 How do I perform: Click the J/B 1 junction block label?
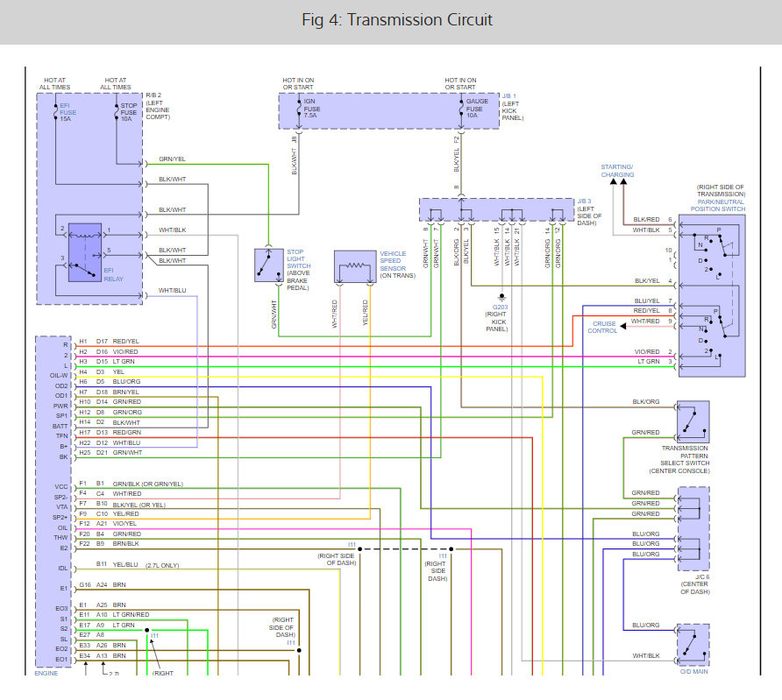(x=509, y=95)
